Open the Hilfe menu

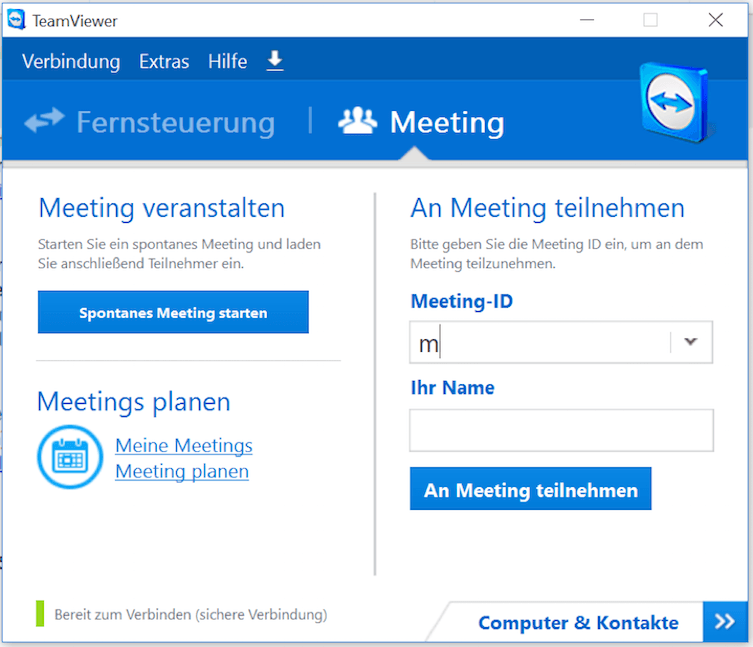click(228, 61)
